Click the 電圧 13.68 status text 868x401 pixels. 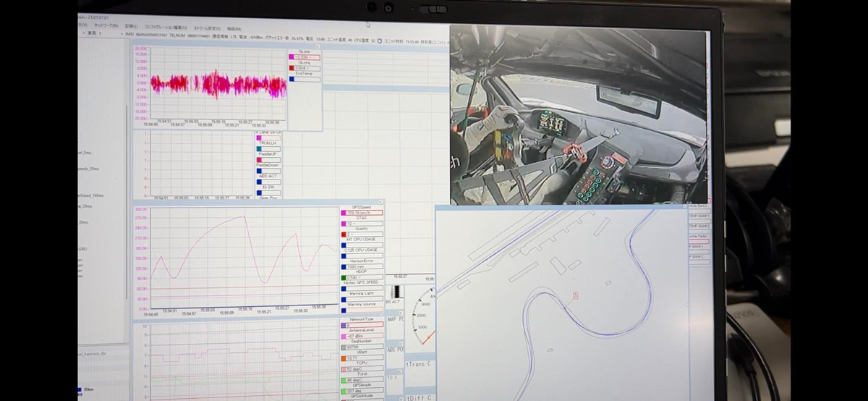315,40
